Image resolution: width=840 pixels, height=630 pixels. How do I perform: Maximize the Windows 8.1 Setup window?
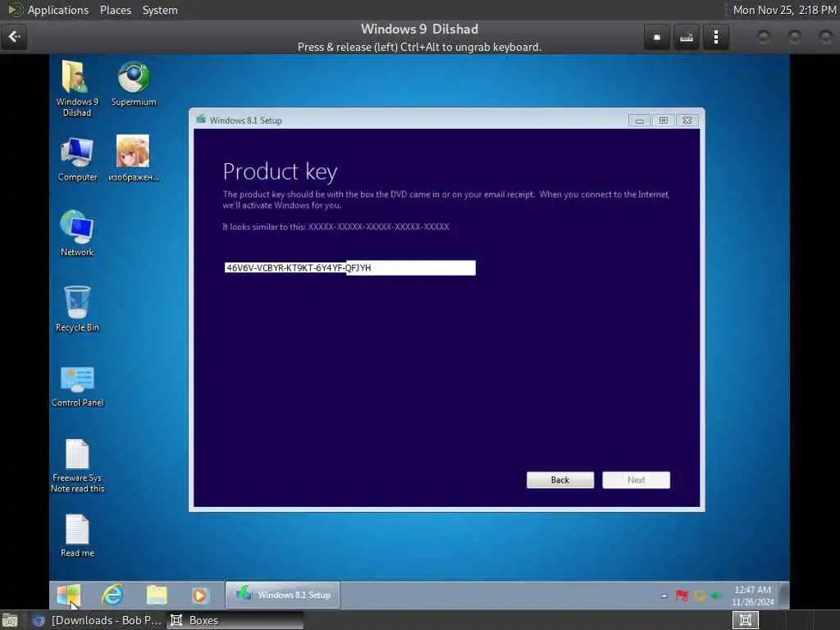[663, 121]
